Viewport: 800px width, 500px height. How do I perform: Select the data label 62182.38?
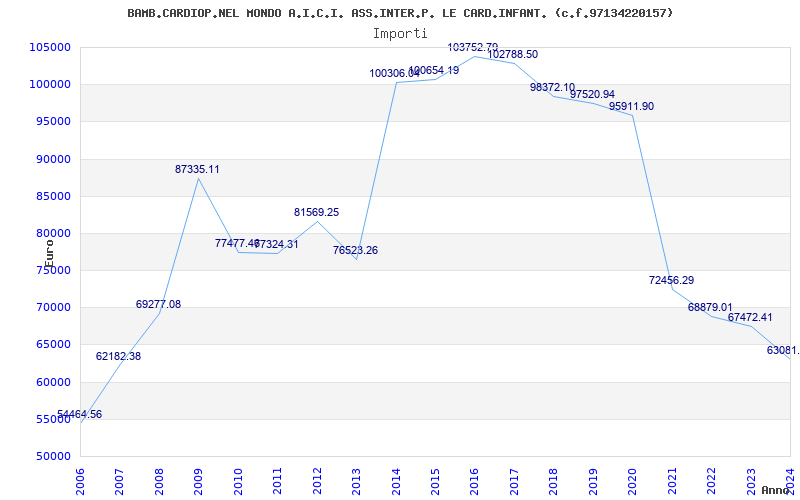[x=118, y=356]
